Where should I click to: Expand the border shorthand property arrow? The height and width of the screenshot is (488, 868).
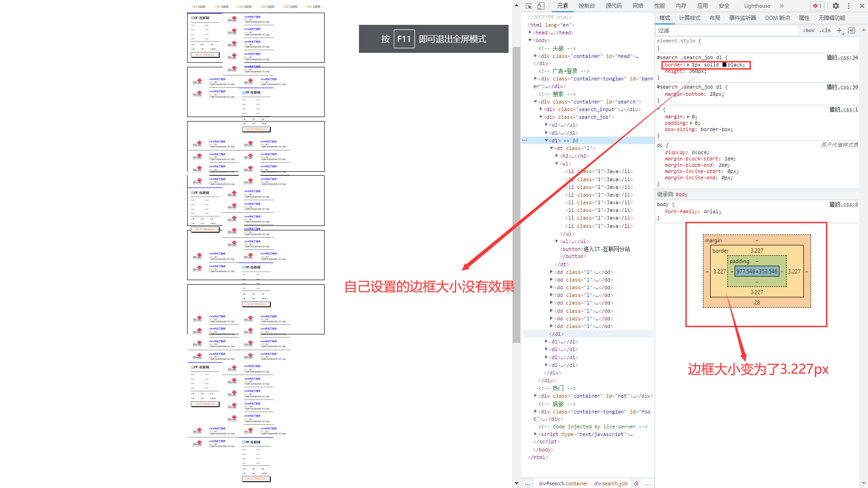click(x=688, y=65)
